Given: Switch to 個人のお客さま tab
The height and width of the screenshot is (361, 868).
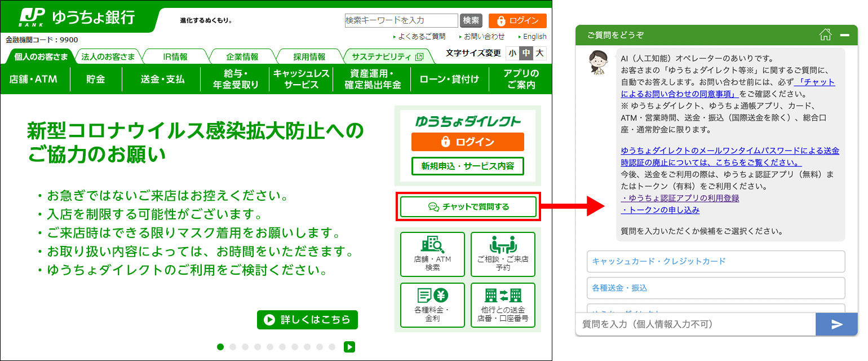Looking at the screenshot, I should [41, 57].
